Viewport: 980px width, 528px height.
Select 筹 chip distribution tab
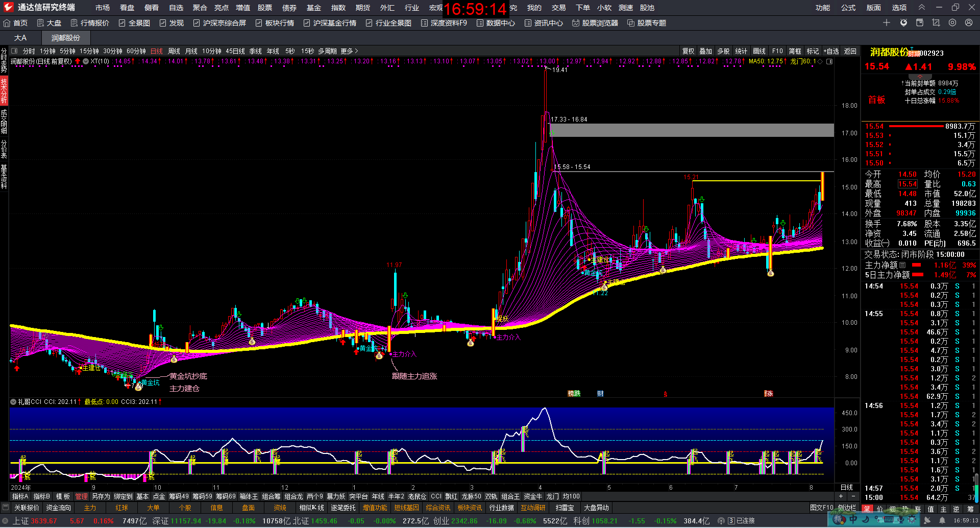coord(971,509)
